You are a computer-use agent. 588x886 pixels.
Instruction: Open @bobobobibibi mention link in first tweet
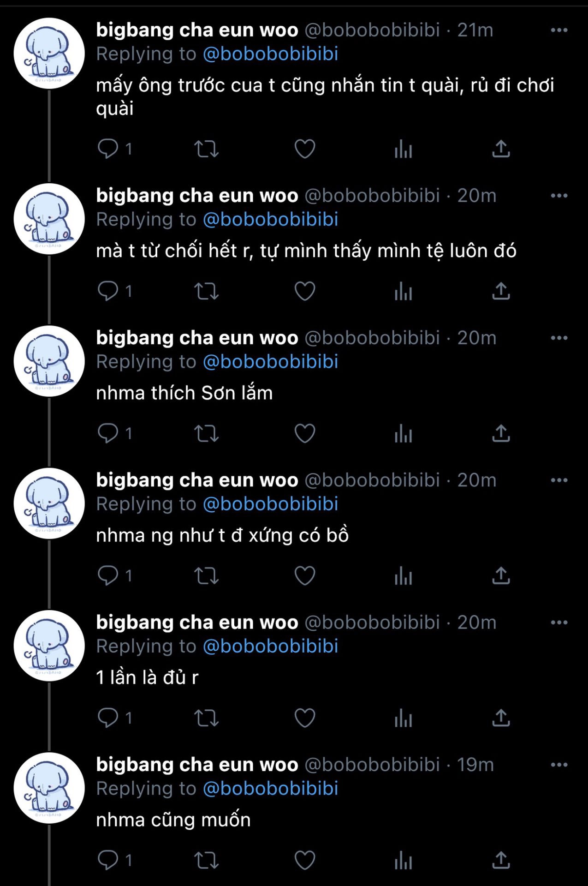coord(271,54)
